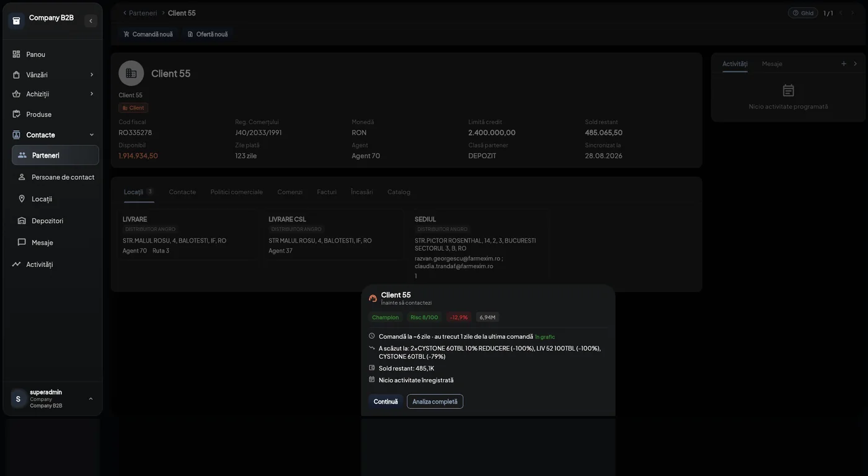Image resolution: width=868 pixels, height=476 pixels.
Task: Expand the Vânzări submenu chevron
Action: pyautogui.click(x=92, y=74)
